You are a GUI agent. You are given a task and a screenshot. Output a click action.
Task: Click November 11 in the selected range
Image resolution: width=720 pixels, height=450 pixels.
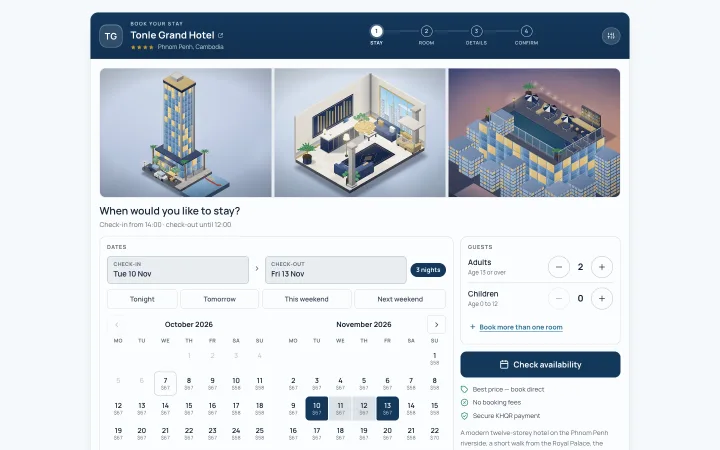(x=340, y=408)
